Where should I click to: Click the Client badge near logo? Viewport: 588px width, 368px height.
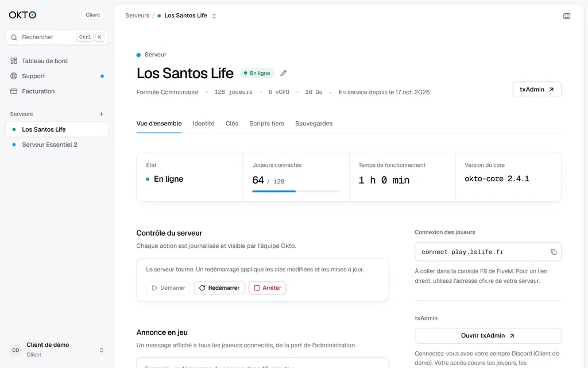click(92, 14)
